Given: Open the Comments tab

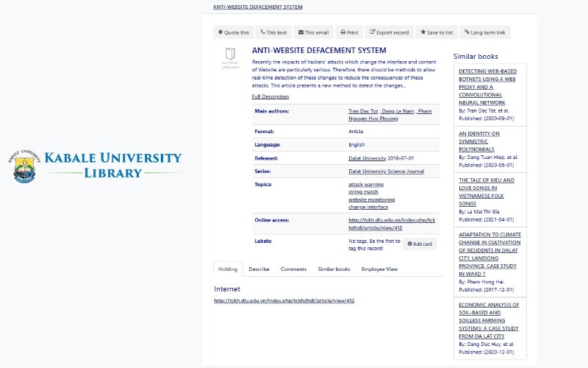Looking at the screenshot, I should pyautogui.click(x=293, y=269).
